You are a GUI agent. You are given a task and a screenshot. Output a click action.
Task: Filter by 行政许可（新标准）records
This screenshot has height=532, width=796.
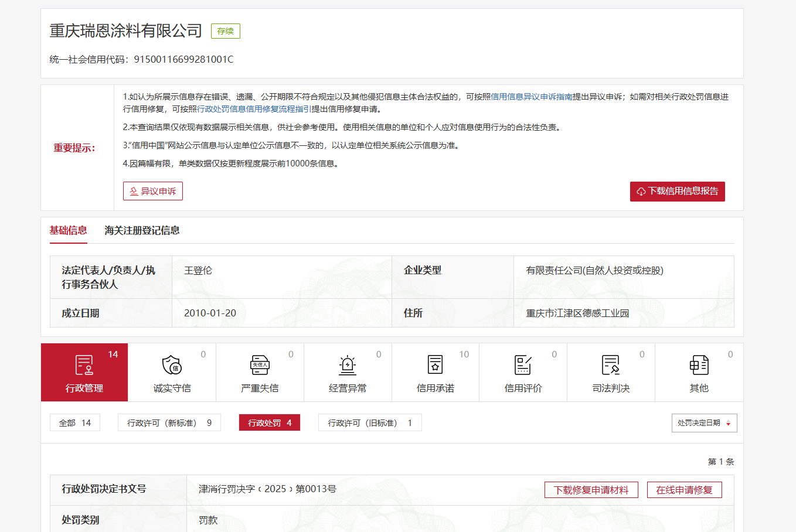point(169,423)
